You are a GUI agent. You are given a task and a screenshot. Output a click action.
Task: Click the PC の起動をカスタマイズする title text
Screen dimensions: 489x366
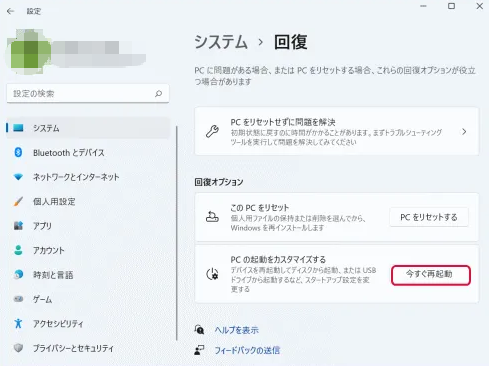[278, 259]
